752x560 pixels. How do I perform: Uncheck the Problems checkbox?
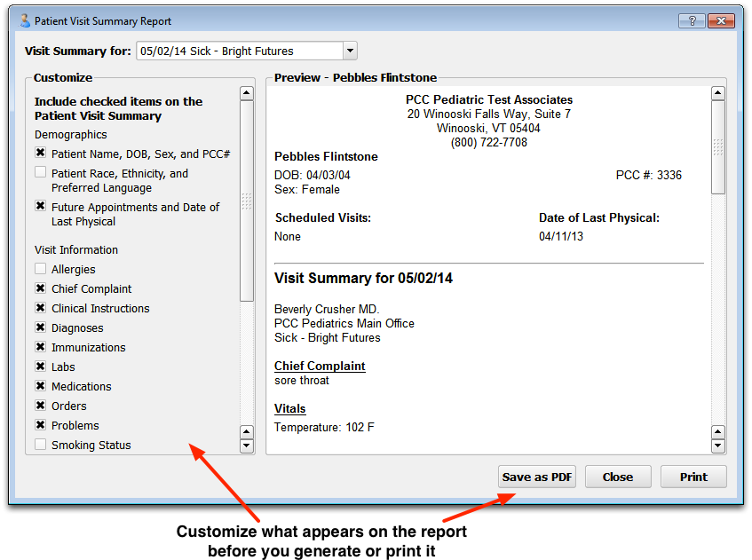pos(41,425)
